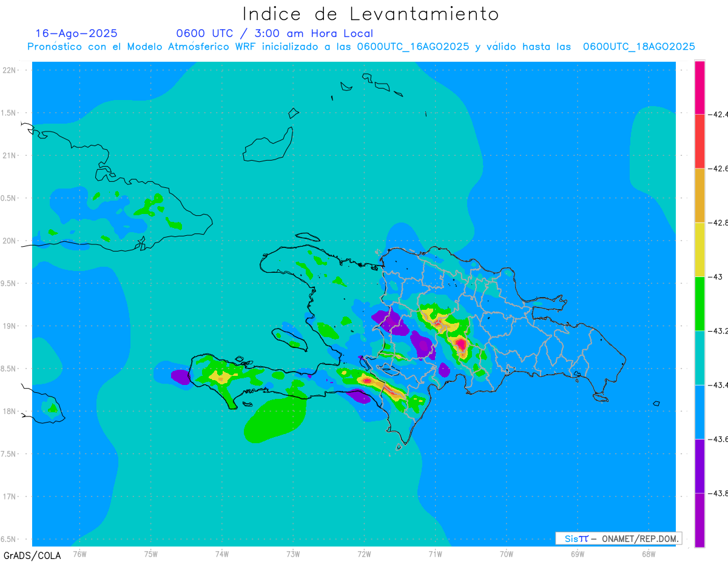
Task: Click the 'ONAMET/REP.DOM.' attribution box
Action: [x=618, y=538]
